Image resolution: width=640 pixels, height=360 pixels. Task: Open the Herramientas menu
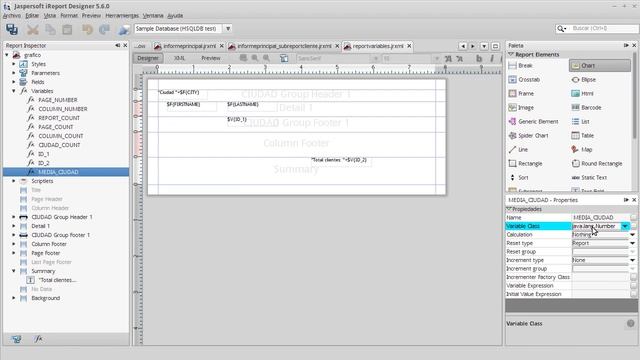tap(122, 16)
